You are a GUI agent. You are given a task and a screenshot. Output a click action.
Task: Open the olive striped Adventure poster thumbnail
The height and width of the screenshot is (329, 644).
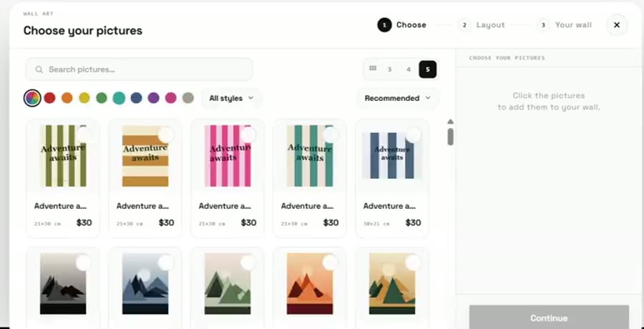pyautogui.click(x=63, y=156)
